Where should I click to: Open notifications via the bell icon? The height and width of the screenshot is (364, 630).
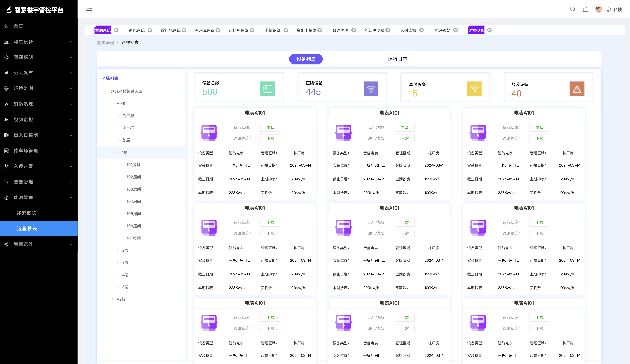pyautogui.click(x=585, y=10)
